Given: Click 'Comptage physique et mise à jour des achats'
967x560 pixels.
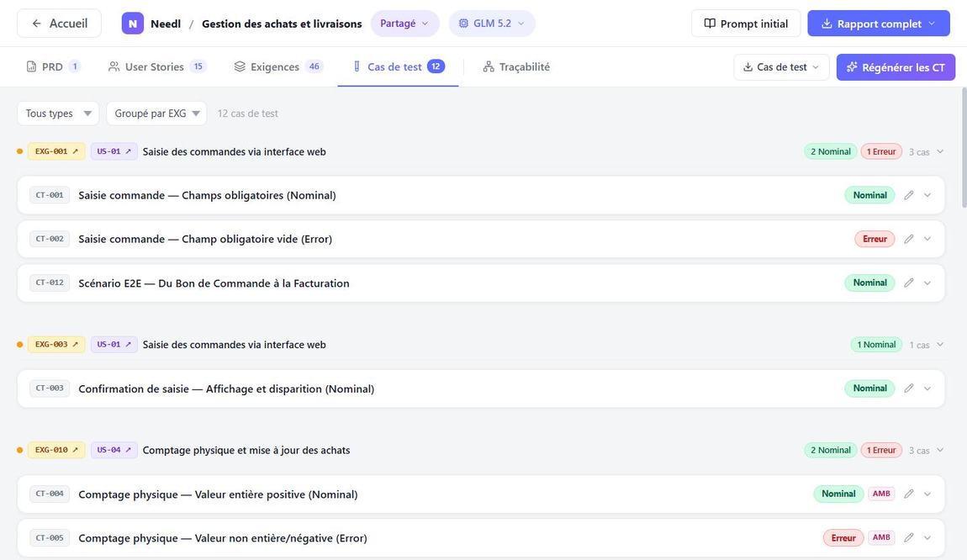Looking at the screenshot, I should click(x=246, y=450).
